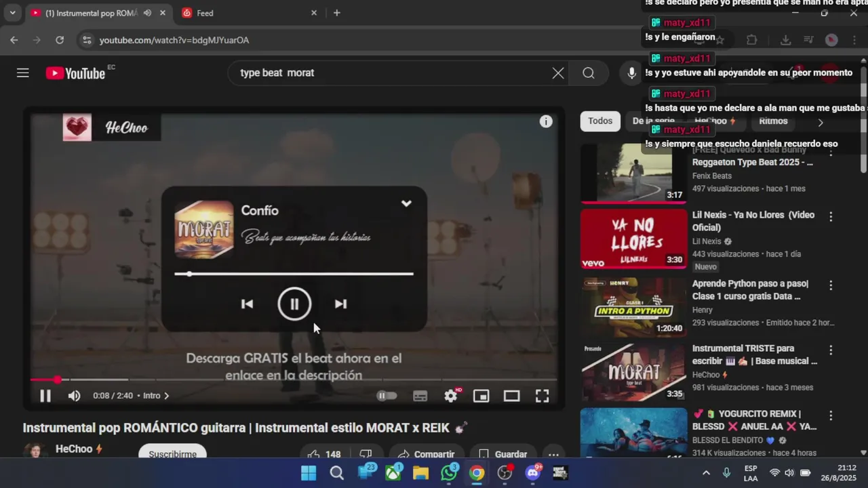
Task: Run search with magnifier button
Action: (x=589, y=73)
